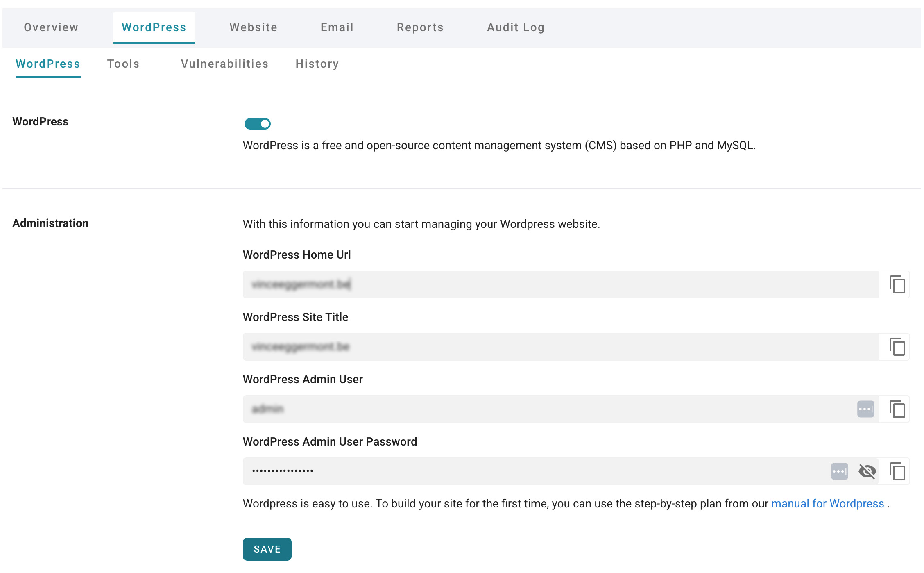
Task: Open the Reports tab
Action: [x=420, y=27]
